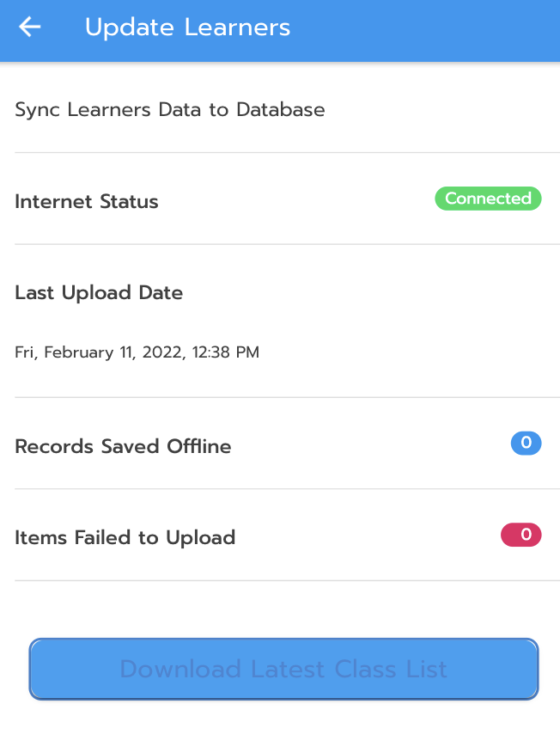Select the Last Upload Date label
Viewport: 560px width, 753px height.
click(99, 293)
